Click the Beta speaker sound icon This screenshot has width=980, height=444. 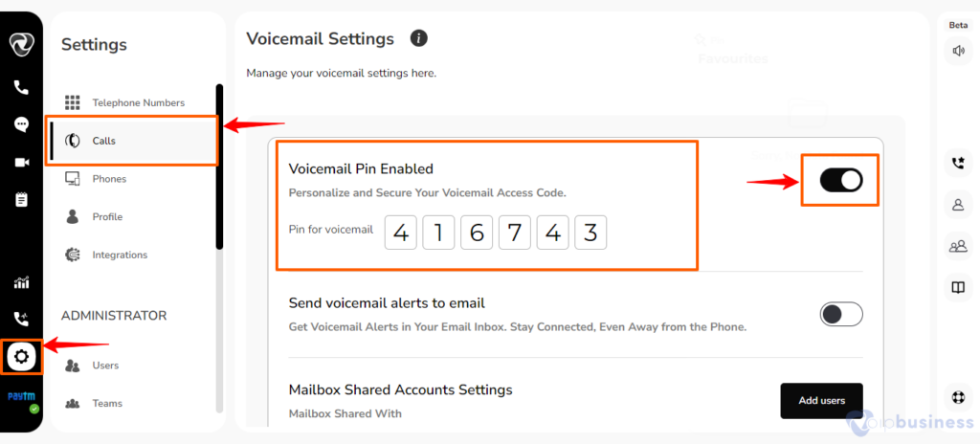click(958, 52)
